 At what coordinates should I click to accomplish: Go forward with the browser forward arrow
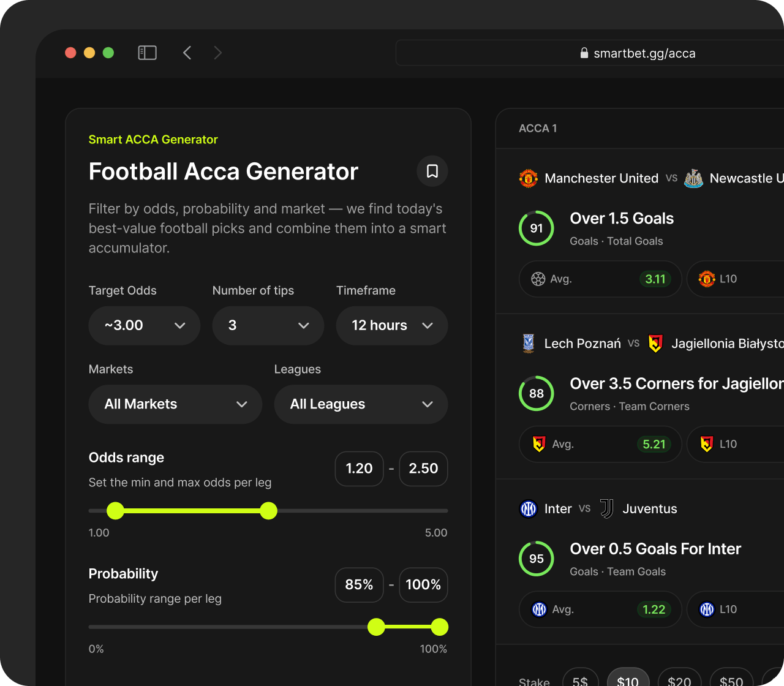pos(217,53)
